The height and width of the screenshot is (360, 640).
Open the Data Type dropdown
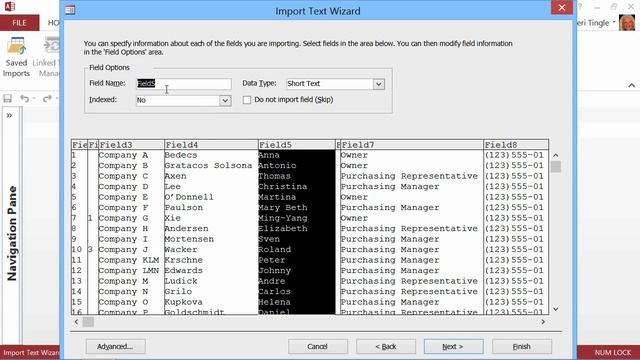tap(378, 84)
